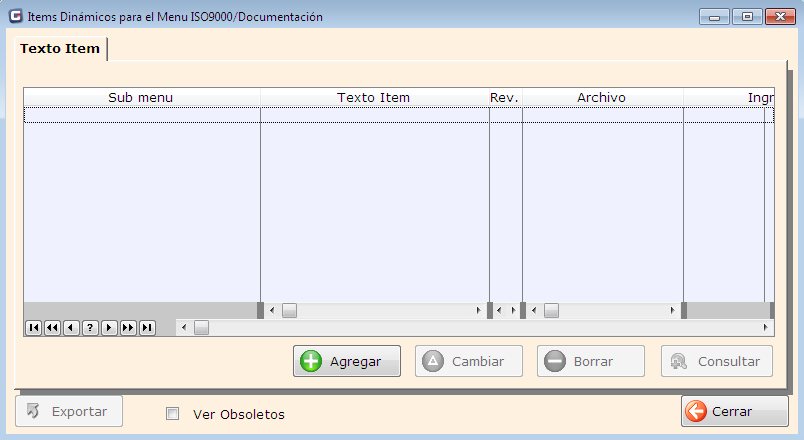804x440 pixels.
Task: Click the page-forward (double right arrow) navigator button
Action: click(128, 327)
